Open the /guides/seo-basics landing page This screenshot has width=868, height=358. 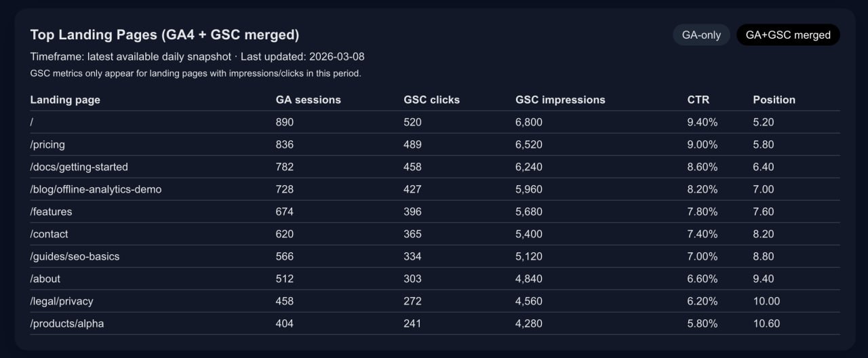(75, 256)
